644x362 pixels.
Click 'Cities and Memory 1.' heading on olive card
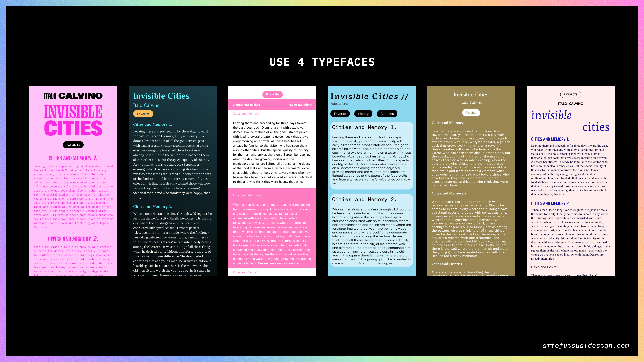(x=449, y=123)
